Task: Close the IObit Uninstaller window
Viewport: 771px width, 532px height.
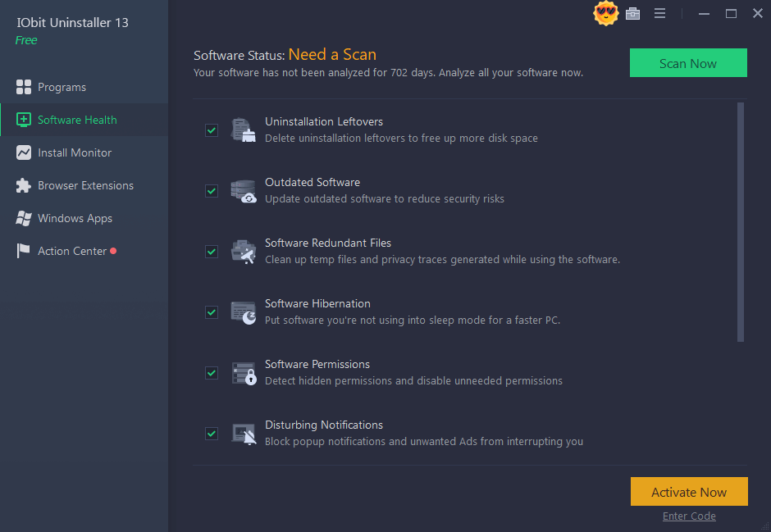Action: point(758,13)
